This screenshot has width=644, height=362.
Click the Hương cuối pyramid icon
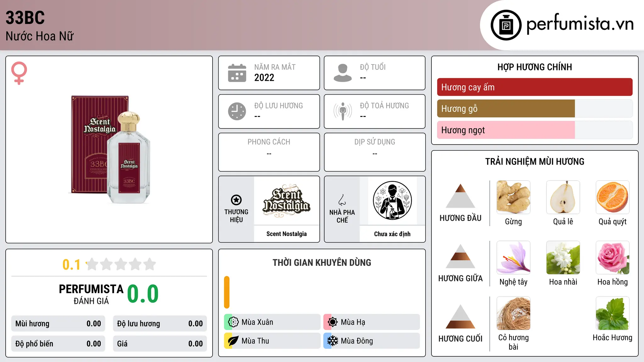460,316
